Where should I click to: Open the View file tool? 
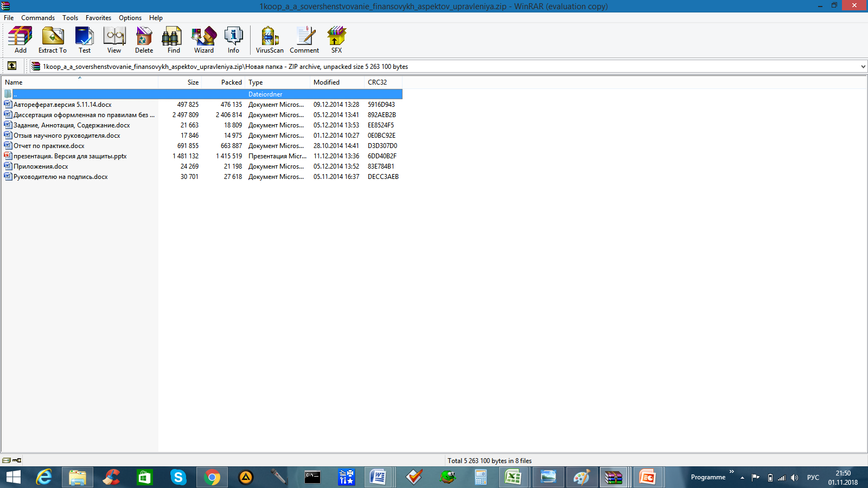tap(114, 40)
